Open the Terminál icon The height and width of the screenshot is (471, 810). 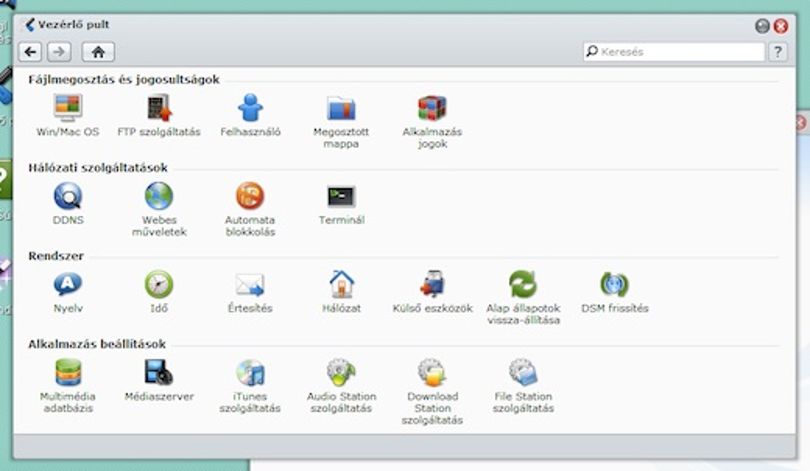click(341, 196)
